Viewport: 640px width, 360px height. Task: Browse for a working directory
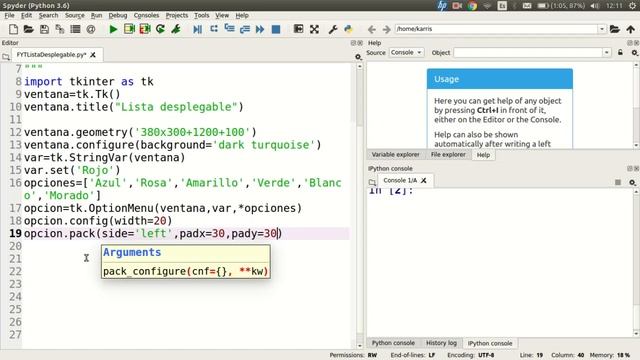615,29
